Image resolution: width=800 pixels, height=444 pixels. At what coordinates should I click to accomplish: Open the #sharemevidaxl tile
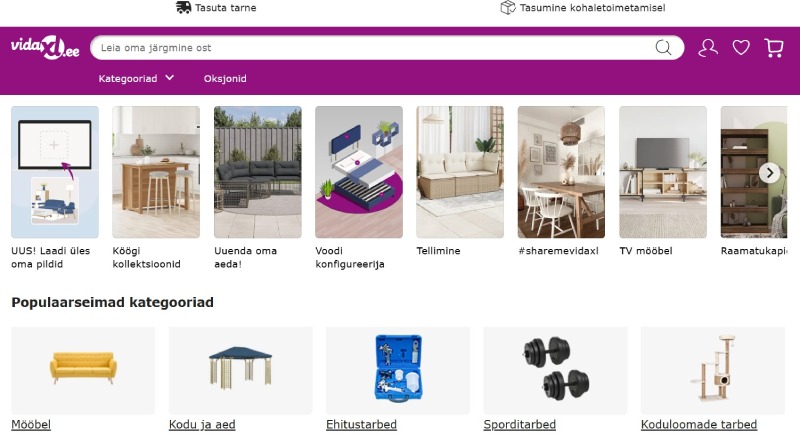point(561,181)
